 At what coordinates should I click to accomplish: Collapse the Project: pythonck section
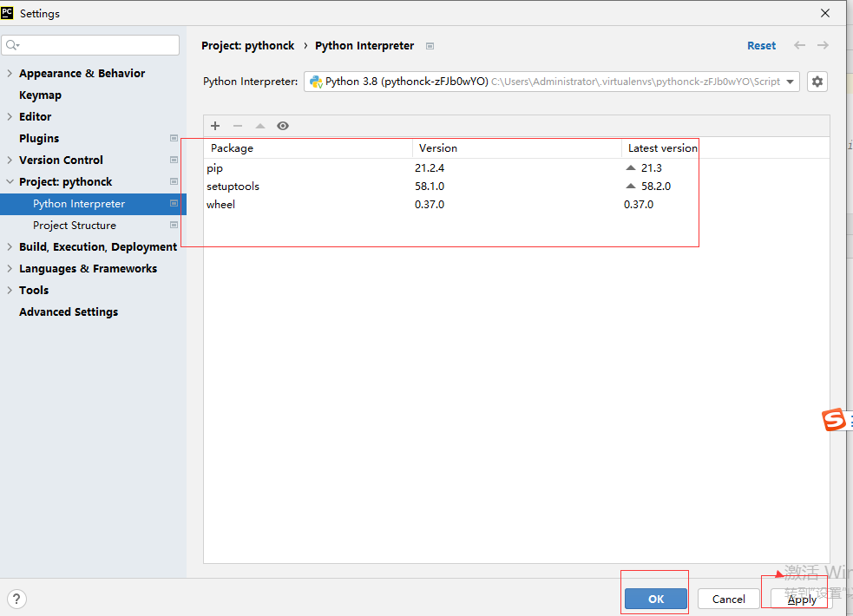point(10,181)
